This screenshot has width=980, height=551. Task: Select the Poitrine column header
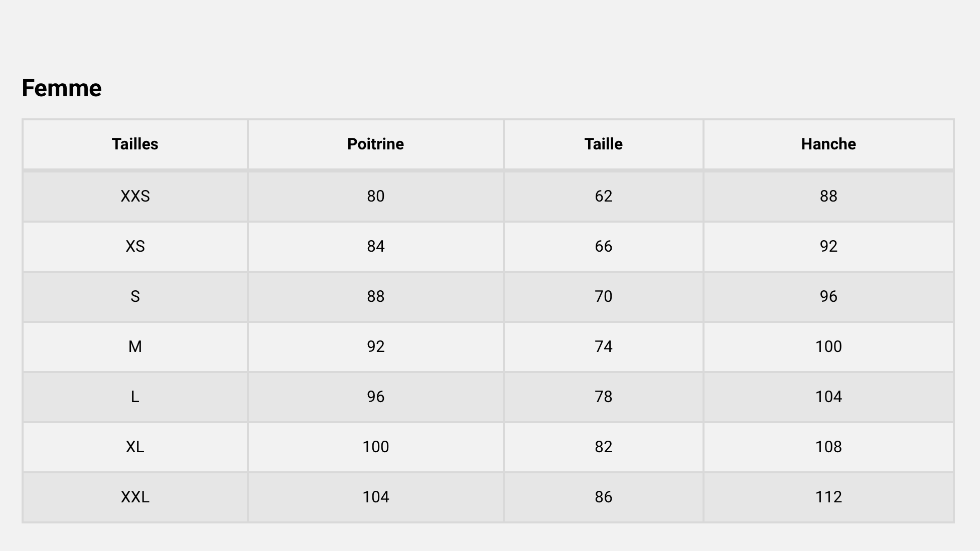click(376, 144)
